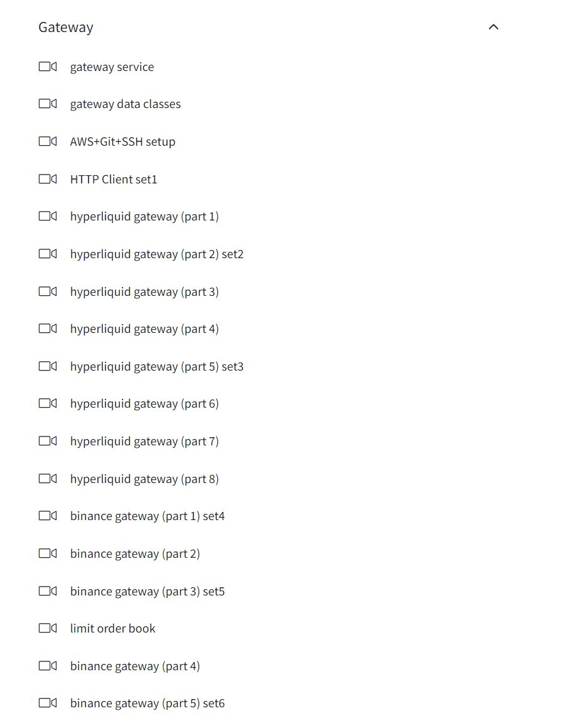This screenshot has height=728, width=564.
Task: Click video icon beside limit order book
Action: tap(47, 628)
